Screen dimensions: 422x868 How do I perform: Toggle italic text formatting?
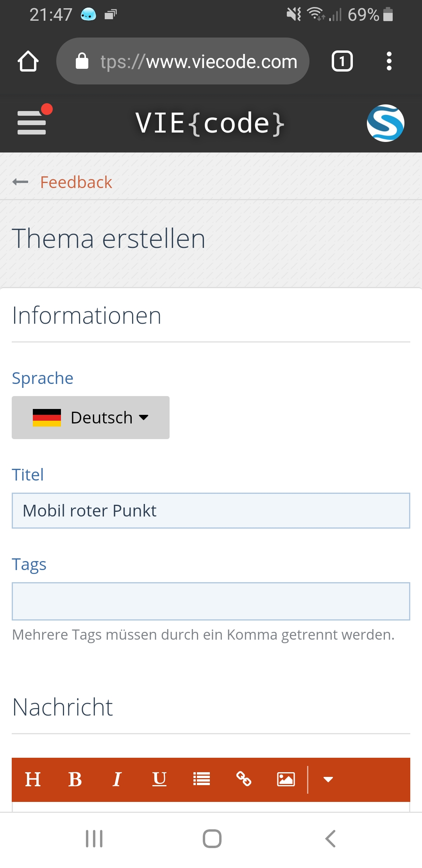click(x=117, y=780)
